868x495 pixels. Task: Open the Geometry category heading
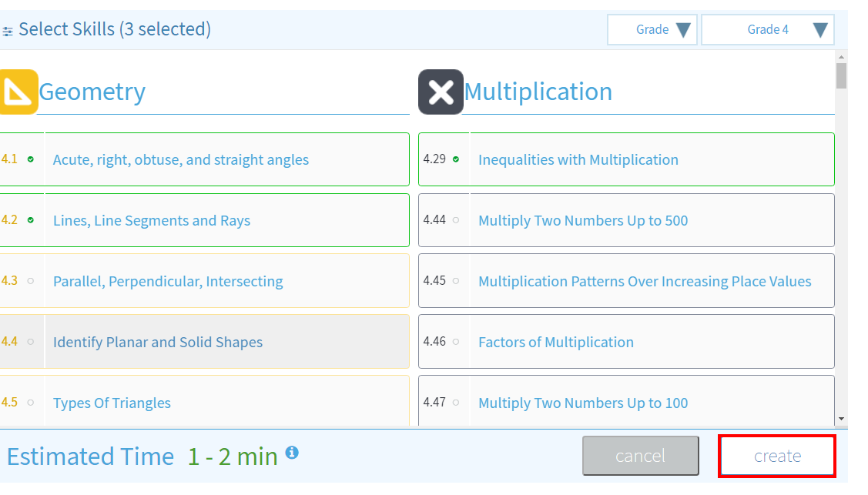[x=92, y=92]
